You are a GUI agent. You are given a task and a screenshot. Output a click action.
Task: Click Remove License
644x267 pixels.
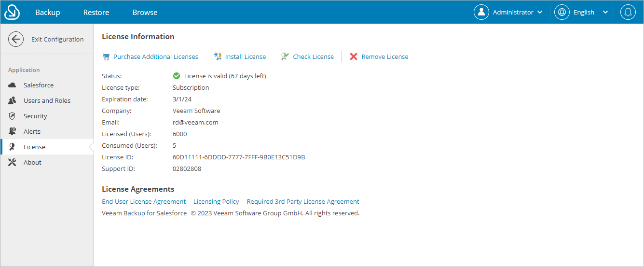coord(385,56)
